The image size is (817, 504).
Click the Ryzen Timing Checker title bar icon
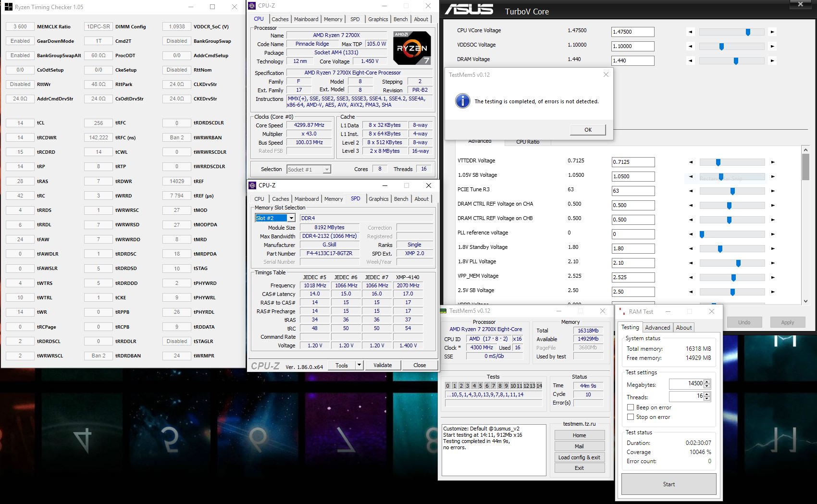(x=8, y=7)
